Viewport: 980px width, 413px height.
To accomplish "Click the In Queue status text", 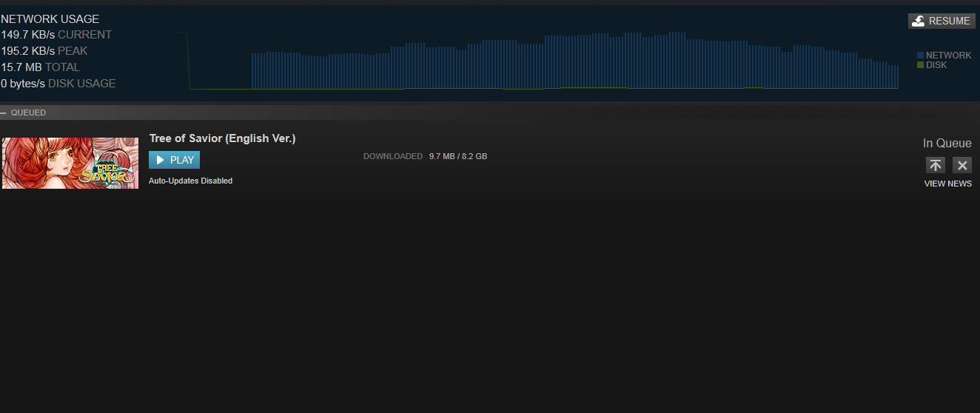I will click(x=947, y=144).
